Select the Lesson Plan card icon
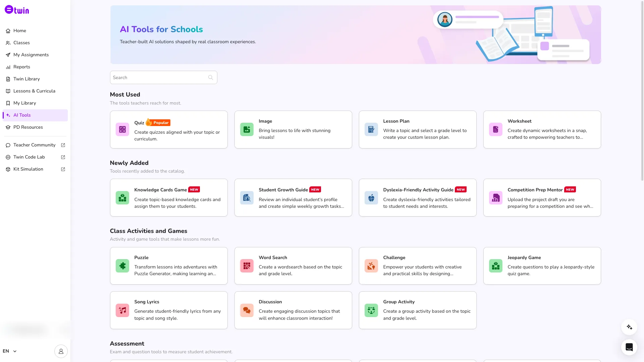Viewport: 644px width, 362px height. point(371,129)
